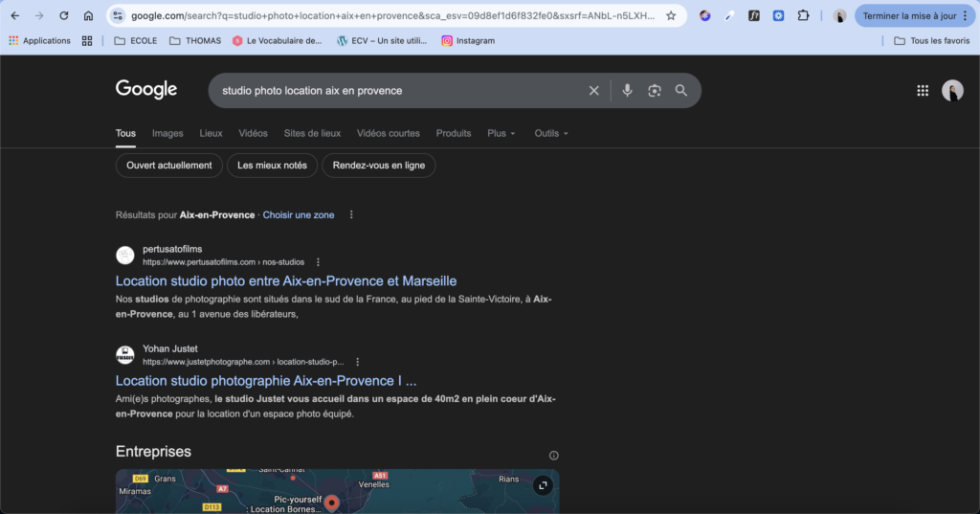This screenshot has height=514, width=980.
Task: Switch to the Vidéos tab
Action: coord(253,133)
